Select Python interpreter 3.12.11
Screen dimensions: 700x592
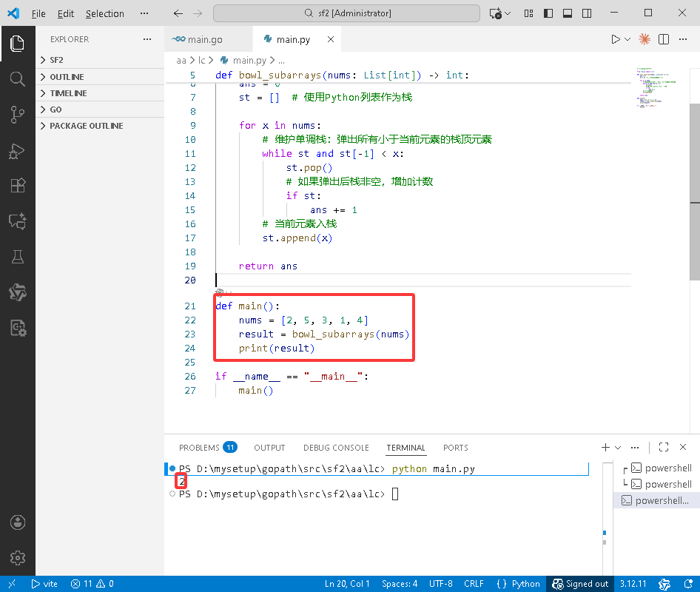(x=633, y=584)
